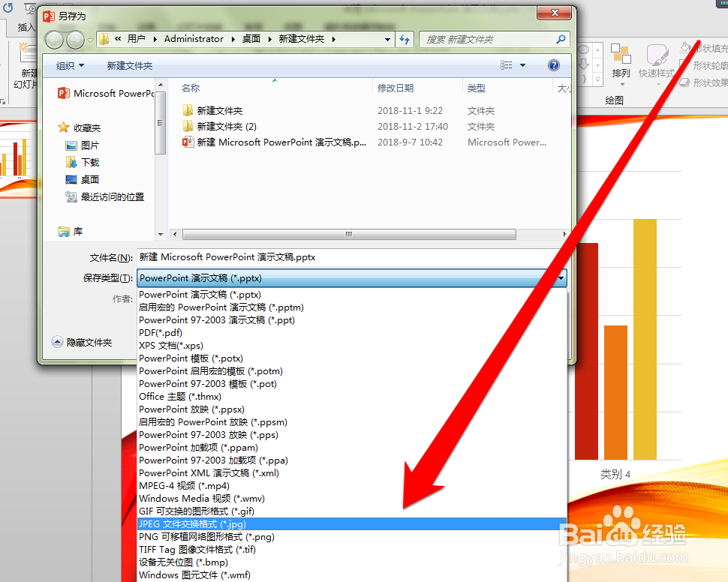
Task: Select 用户 in the address path
Action: 136,39
